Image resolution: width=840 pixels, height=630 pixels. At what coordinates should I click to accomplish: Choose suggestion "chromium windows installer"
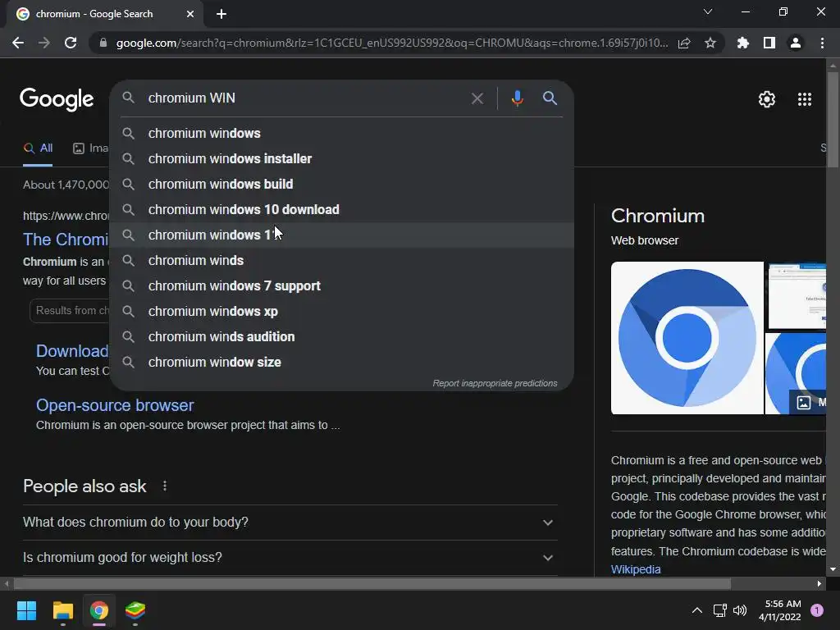[x=342, y=158]
